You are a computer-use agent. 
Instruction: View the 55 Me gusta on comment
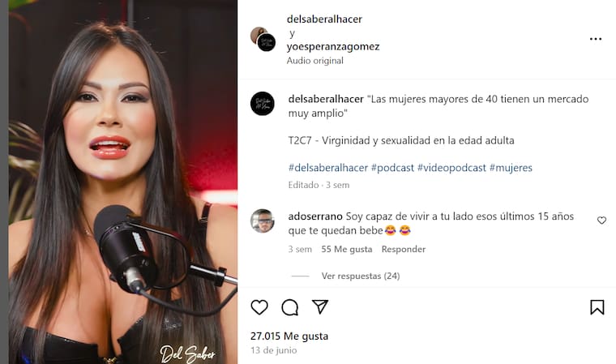pos(347,249)
